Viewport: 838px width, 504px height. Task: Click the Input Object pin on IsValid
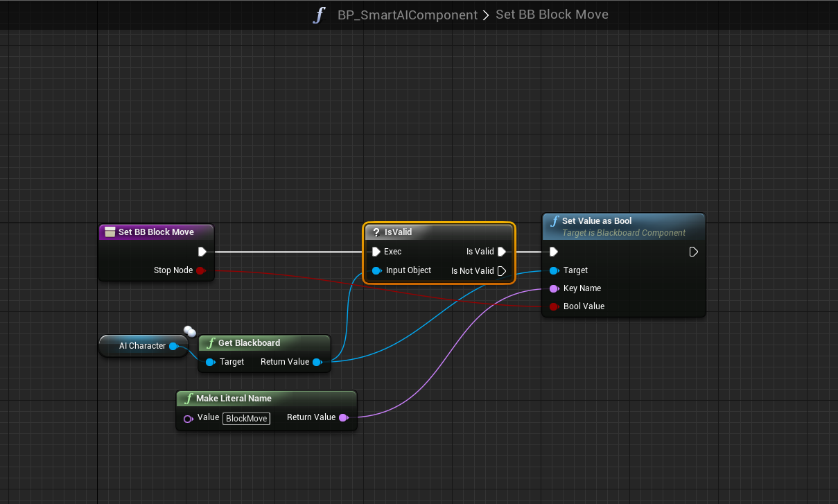(x=376, y=270)
